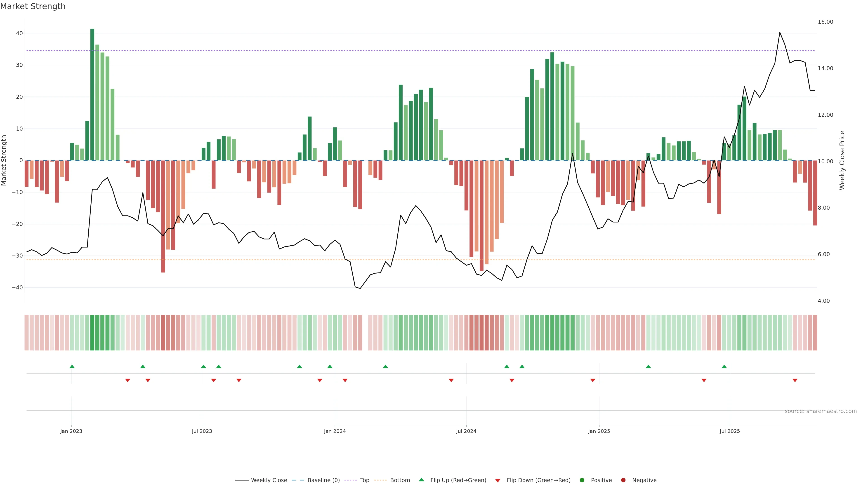Click Flip Down red triangle legend icon
The height and width of the screenshot is (488, 868).
[498, 481]
